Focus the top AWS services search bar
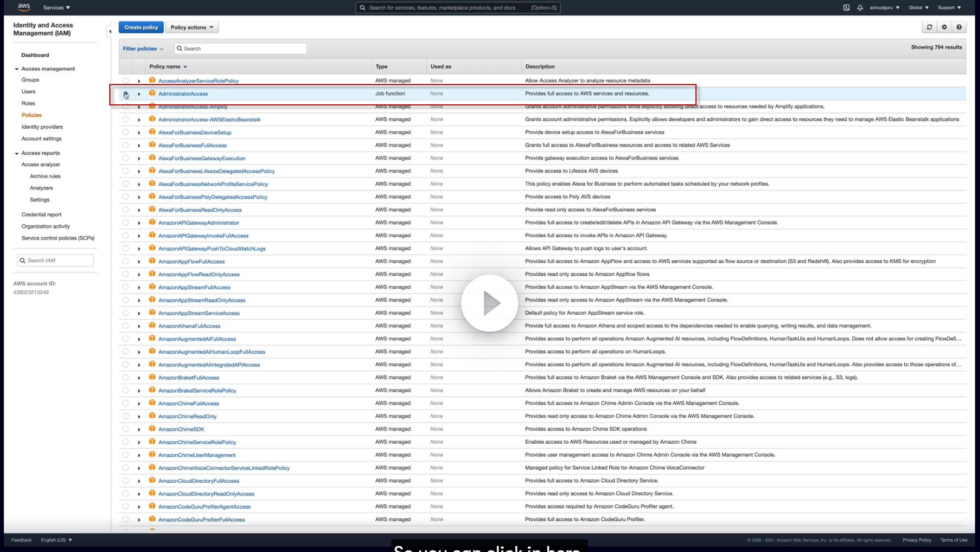Image resolution: width=980 pixels, height=552 pixels. [458, 8]
